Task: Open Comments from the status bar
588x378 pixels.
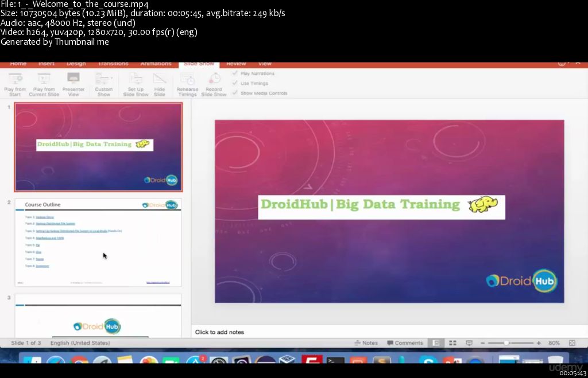Action: click(405, 343)
